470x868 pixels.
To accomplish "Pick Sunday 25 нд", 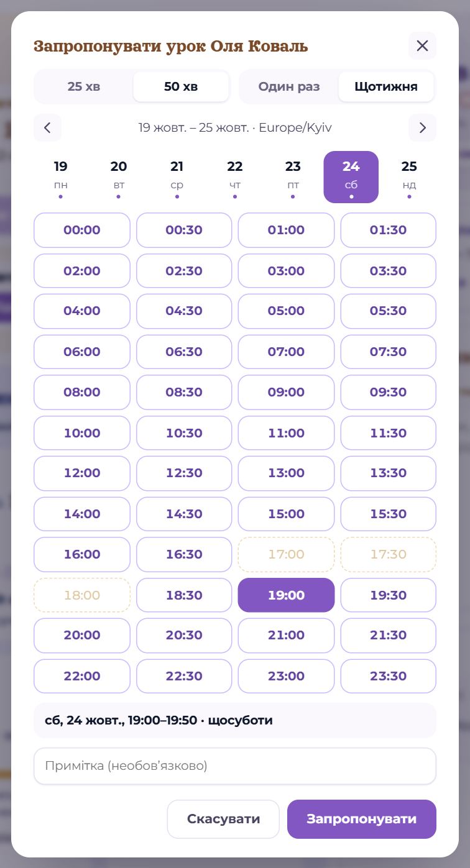I will click(409, 177).
